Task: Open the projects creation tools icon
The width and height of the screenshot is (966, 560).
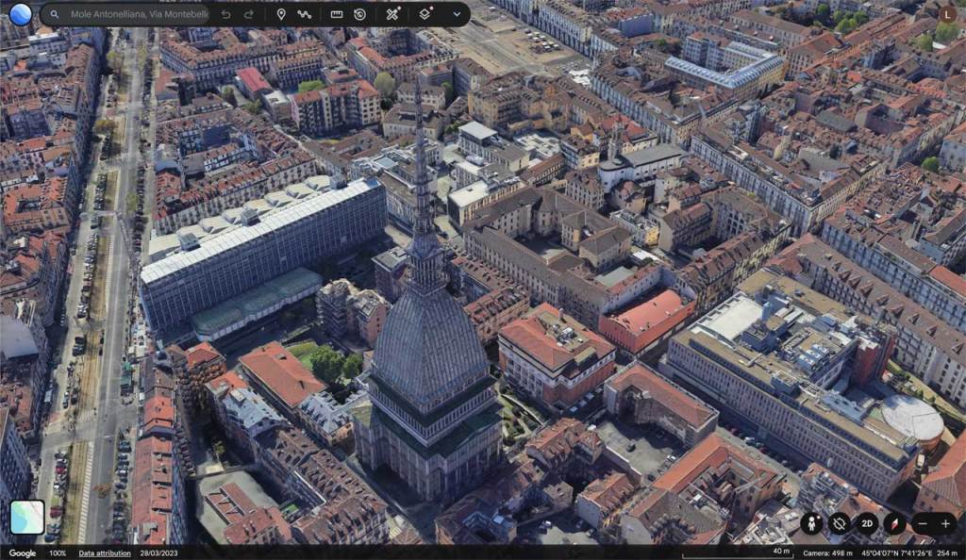Action: (x=391, y=14)
